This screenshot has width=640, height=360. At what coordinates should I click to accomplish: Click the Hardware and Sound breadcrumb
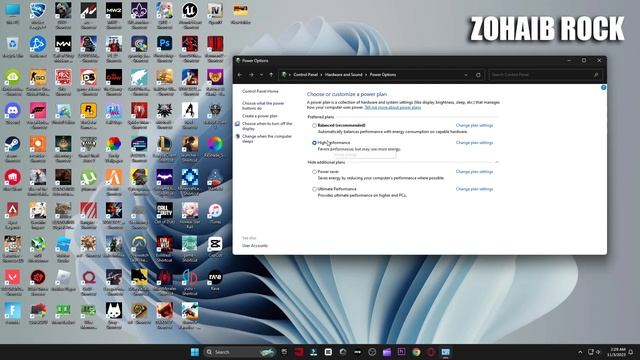343,75
